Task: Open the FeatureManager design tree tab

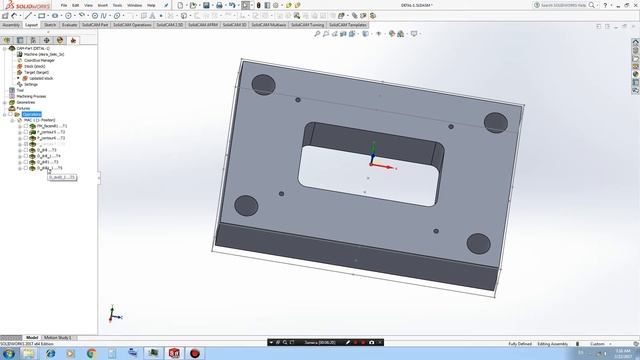Action: pos(7,40)
